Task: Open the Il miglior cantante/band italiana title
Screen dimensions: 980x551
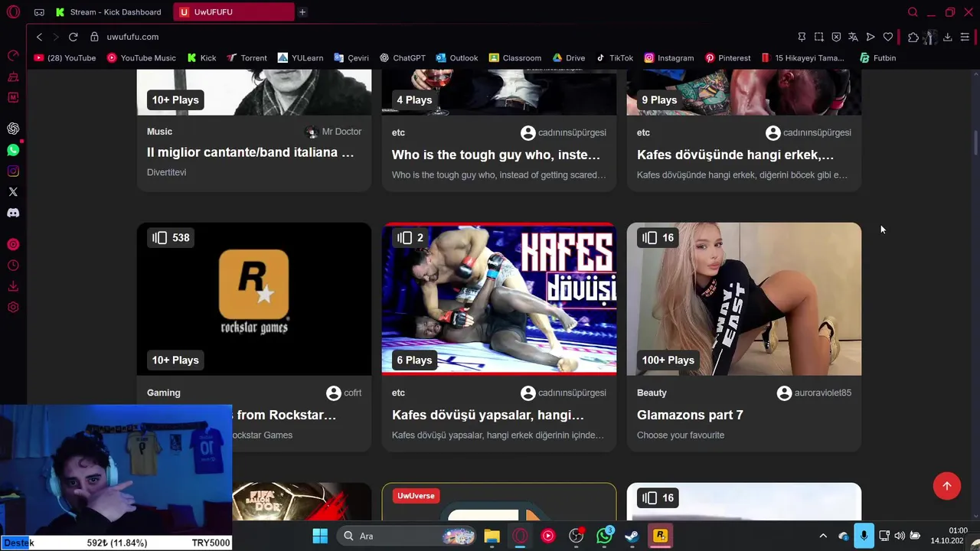Action: coord(250,152)
